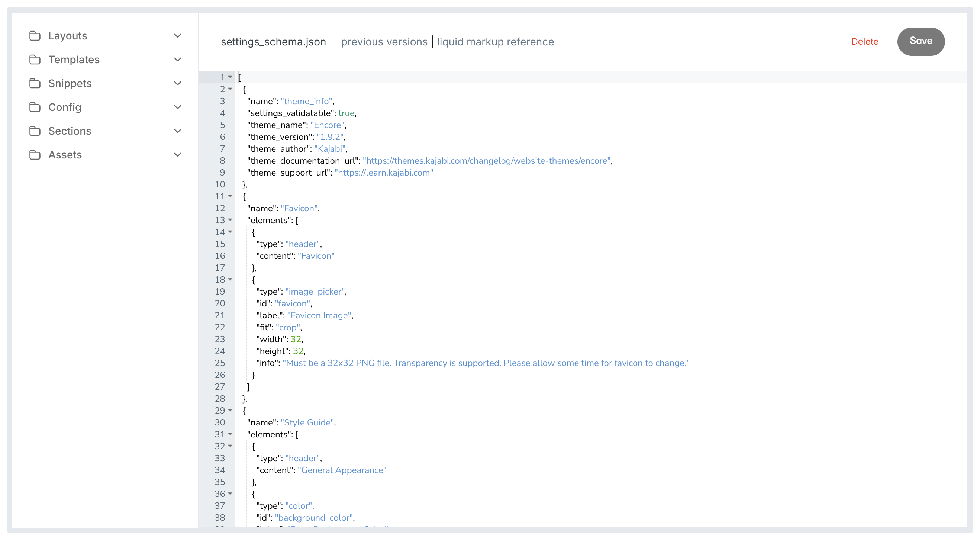This screenshot has width=980, height=540.
Task: Expand the Assets chevron arrow
Action: coord(177,155)
